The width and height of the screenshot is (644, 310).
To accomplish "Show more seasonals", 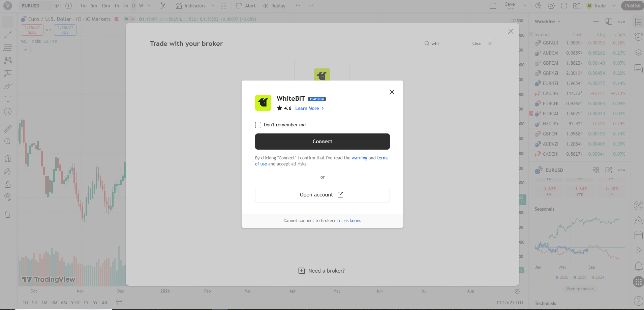I will 580,289.
